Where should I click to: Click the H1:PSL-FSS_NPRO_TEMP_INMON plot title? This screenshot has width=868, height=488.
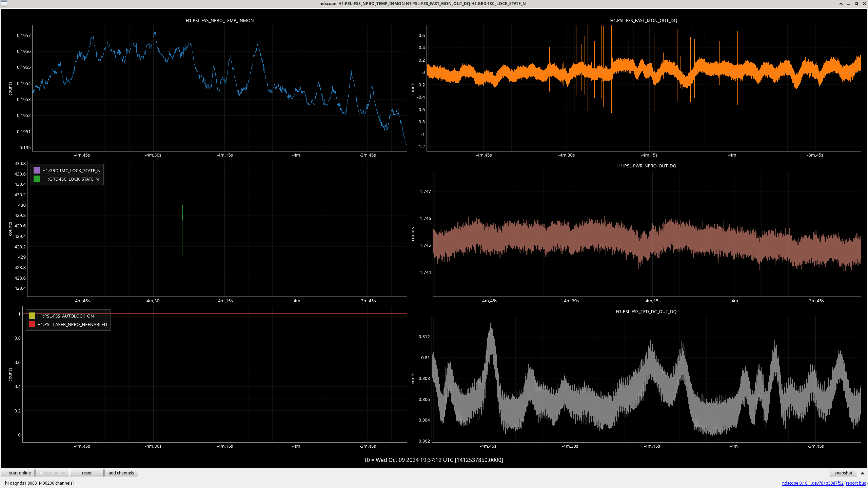[220, 20]
